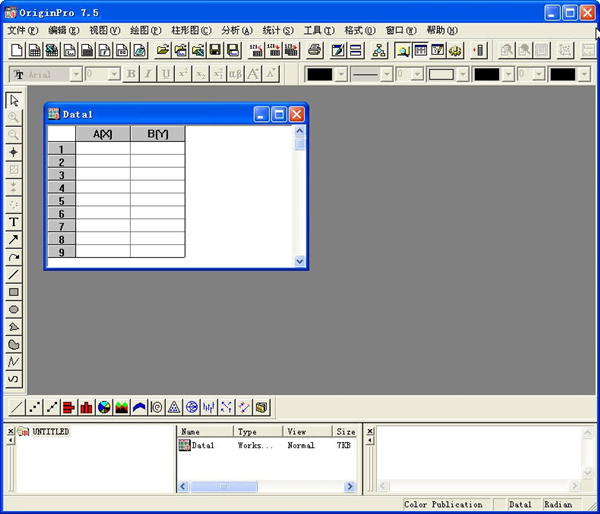This screenshot has height=514, width=600.
Task: Select the Line drawing tool in the left toolbox
Action: pyautogui.click(x=14, y=274)
